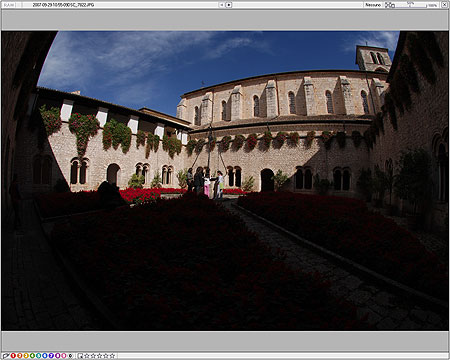
Task: Apply purple label number 8
Action: point(58,356)
